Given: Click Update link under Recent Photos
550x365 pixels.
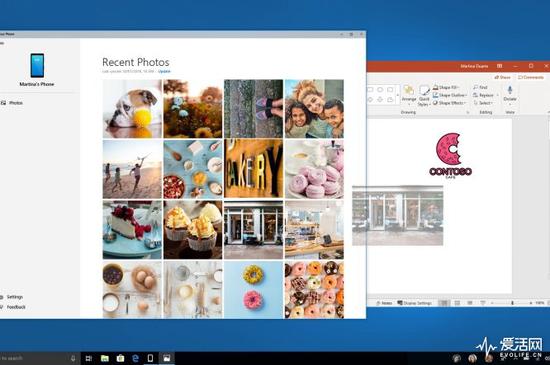Looking at the screenshot, I should [164, 71].
